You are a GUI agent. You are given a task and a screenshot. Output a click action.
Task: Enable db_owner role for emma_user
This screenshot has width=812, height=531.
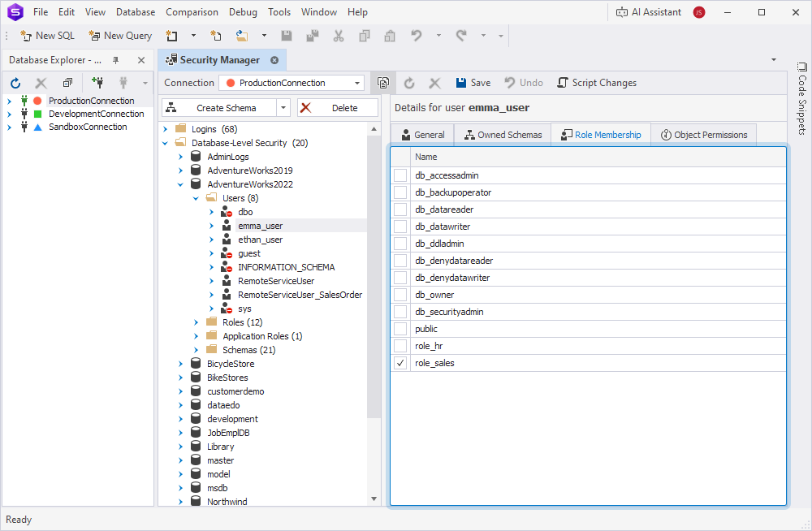[400, 294]
